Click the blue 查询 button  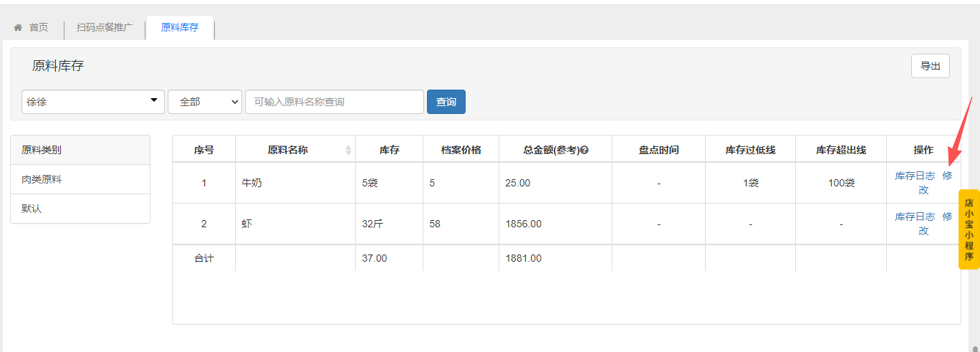click(446, 102)
